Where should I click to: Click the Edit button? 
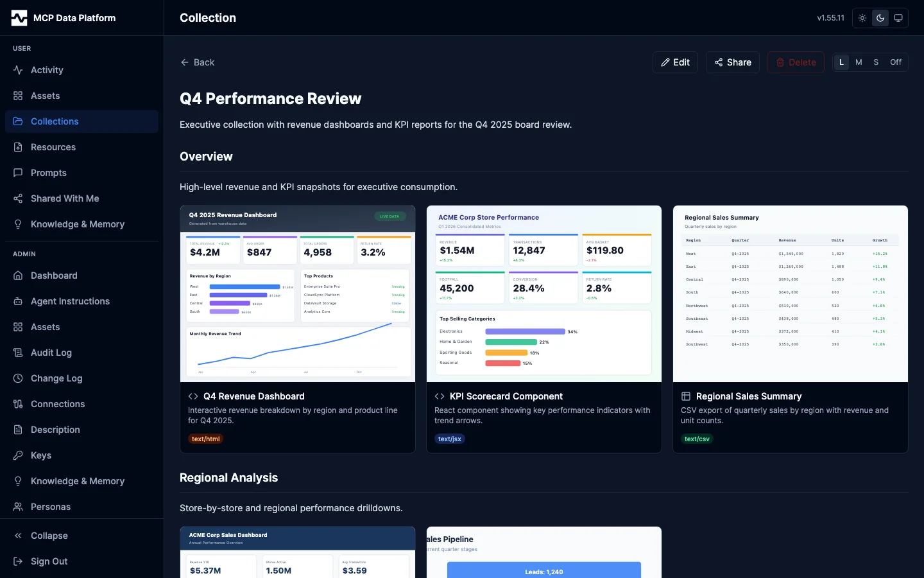tap(675, 62)
